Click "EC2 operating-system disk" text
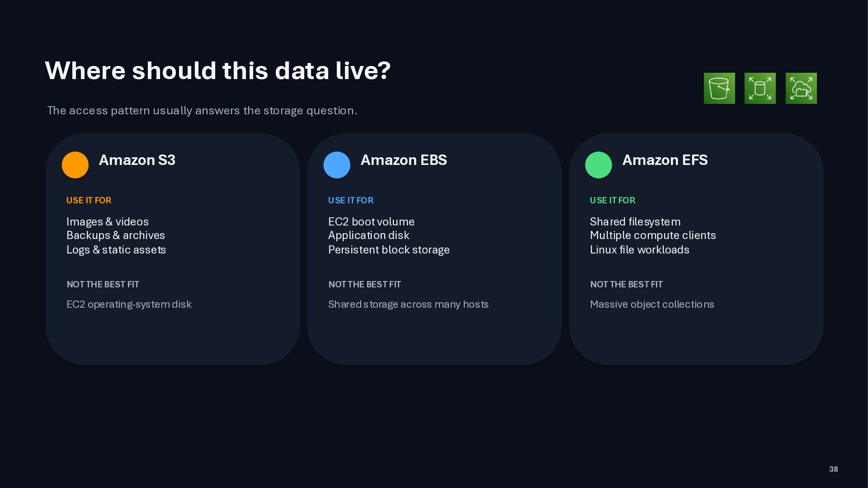 click(x=129, y=305)
